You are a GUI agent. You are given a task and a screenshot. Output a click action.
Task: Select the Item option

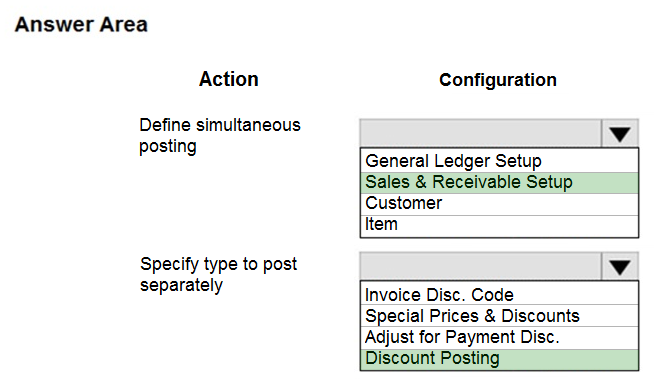[x=499, y=226]
